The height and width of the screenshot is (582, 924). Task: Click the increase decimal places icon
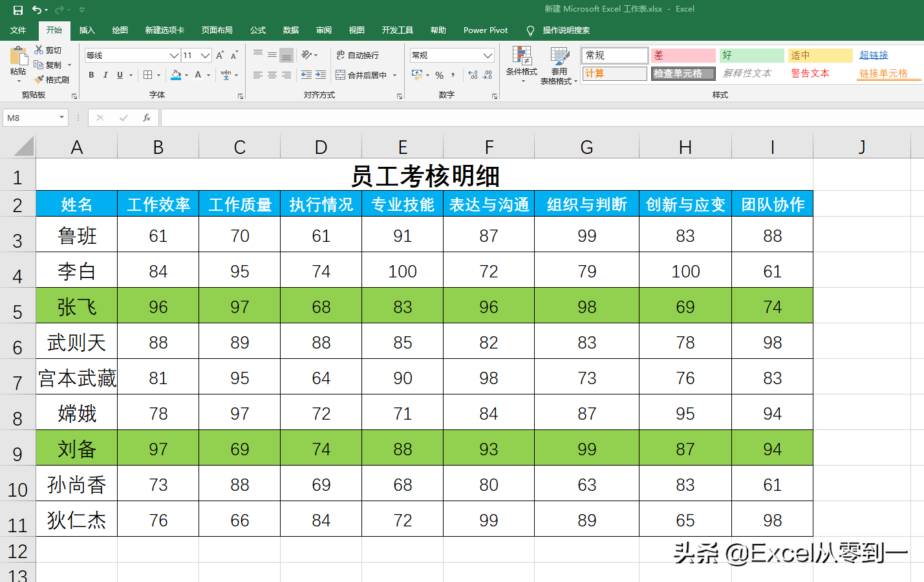473,75
